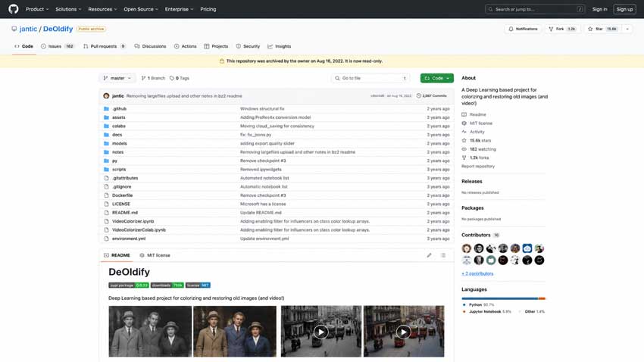Open the Insights tab

(x=280, y=46)
